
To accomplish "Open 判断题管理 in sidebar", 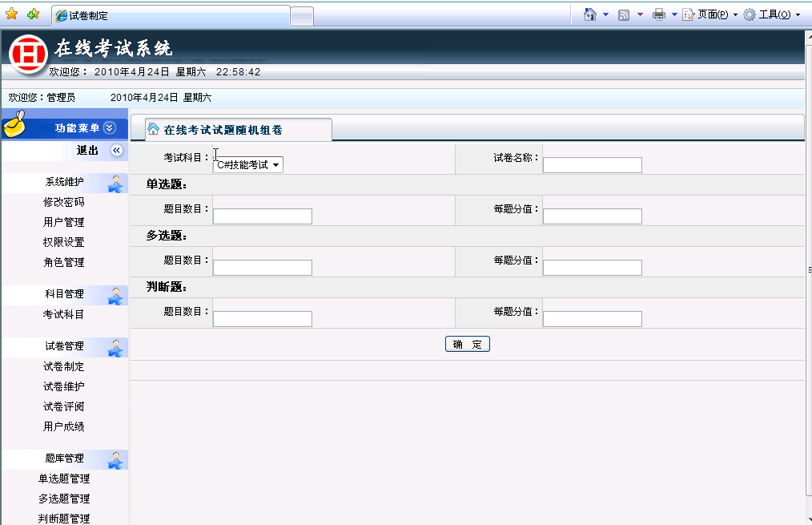I will pyautogui.click(x=64, y=519).
